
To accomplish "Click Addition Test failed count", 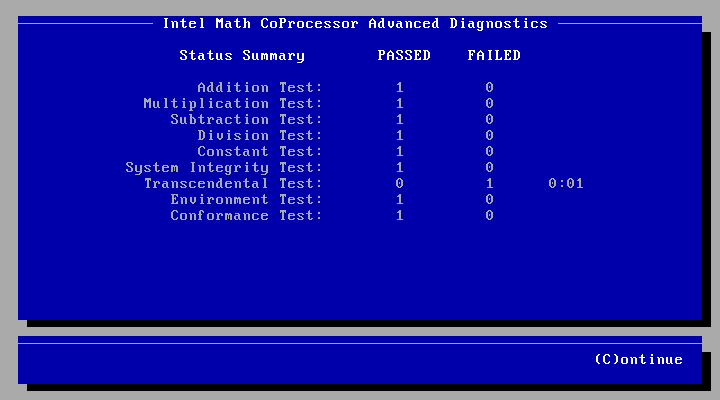I will (x=489, y=87).
